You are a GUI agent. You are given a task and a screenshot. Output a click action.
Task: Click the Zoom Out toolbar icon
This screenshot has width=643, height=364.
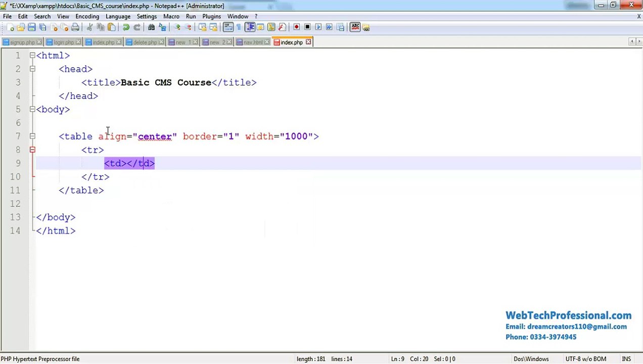(x=188, y=27)
